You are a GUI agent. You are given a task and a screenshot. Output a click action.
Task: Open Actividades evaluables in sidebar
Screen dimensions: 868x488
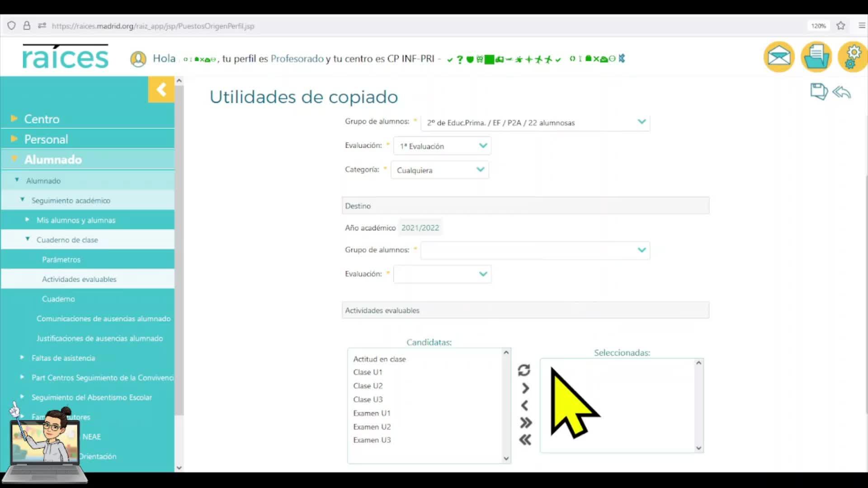click(79, 279)
